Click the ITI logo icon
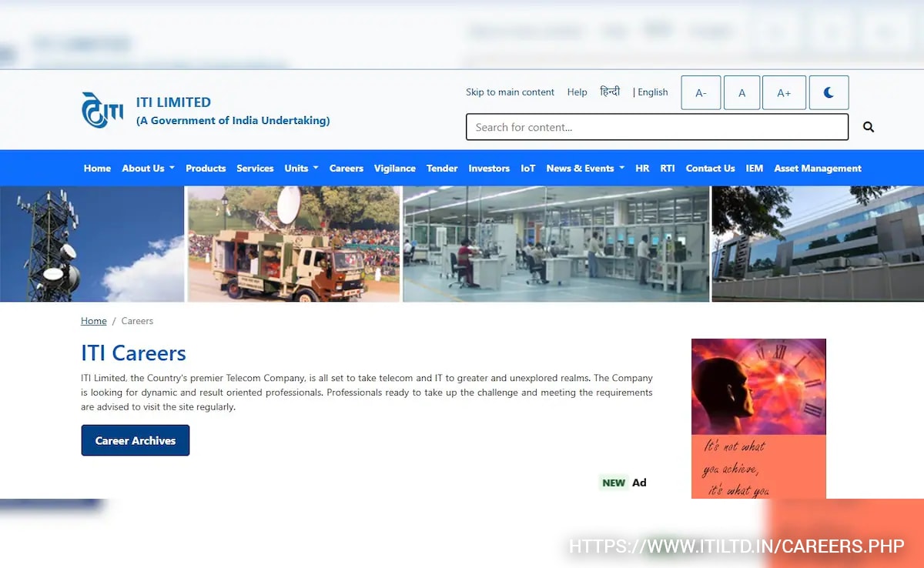 click(102, 110)
